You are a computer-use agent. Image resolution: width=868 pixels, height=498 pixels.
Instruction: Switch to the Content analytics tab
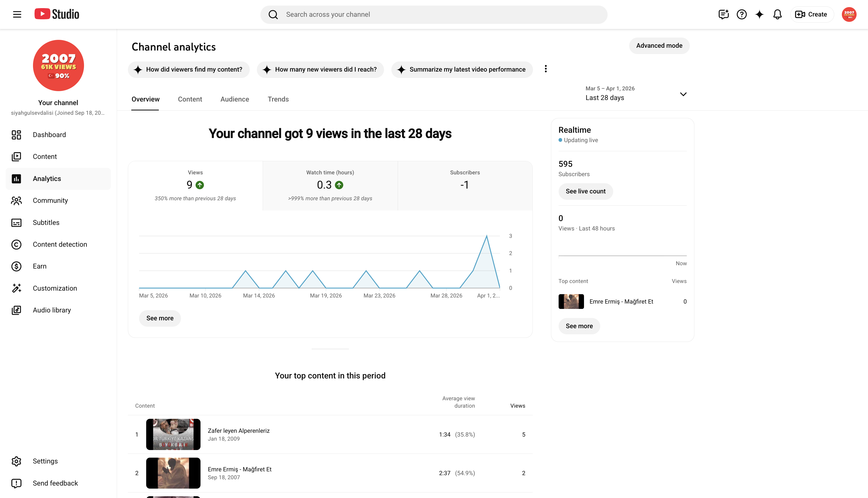(x=190, y=99)
